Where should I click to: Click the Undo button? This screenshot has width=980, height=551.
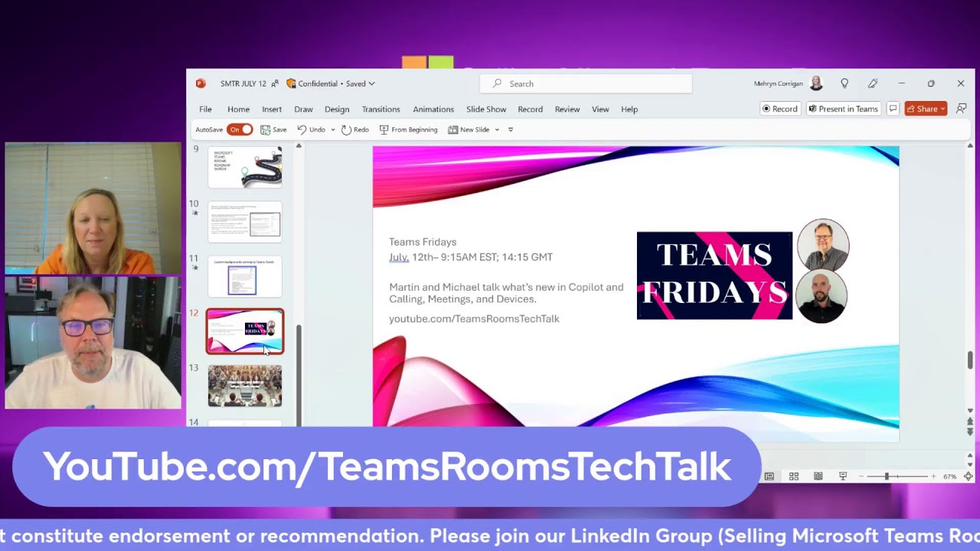pyautogui.click(x=311, y=129)
